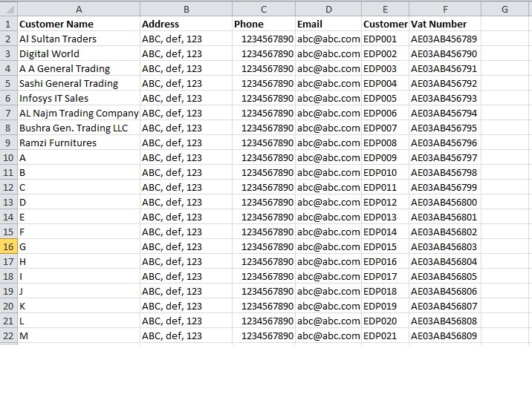Click the Vat Number header cell
This screenshot has width=532, height=406.
[x=445, y=24]
